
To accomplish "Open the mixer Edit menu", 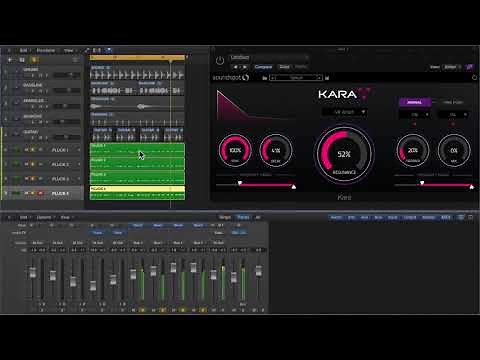I will pos(23,217).
